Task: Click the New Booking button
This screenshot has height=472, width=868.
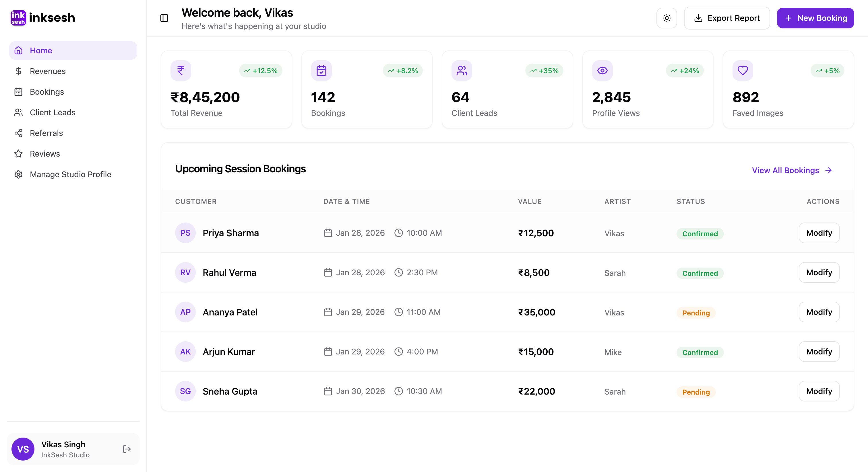Action: [x=815, y=18]
